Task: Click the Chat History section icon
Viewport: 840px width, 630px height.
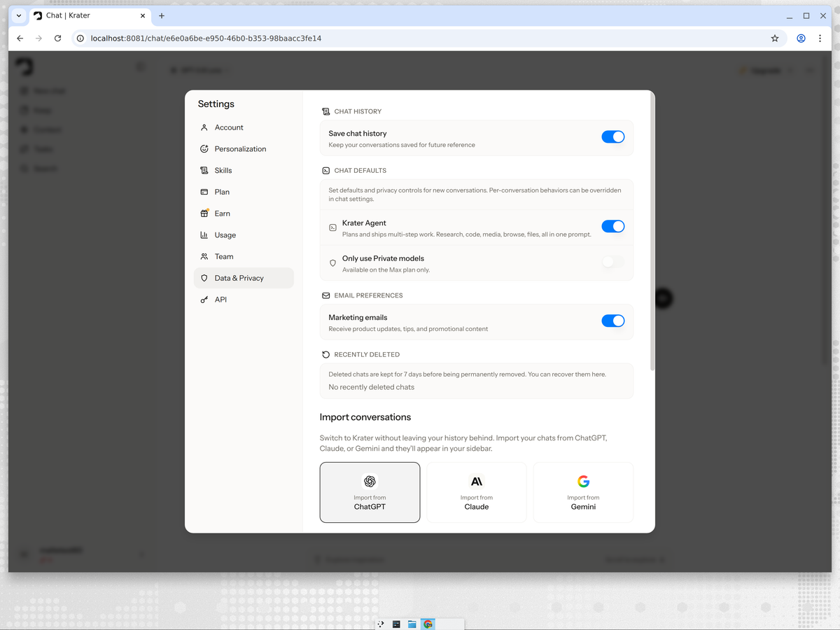Action: click(325, 111)
